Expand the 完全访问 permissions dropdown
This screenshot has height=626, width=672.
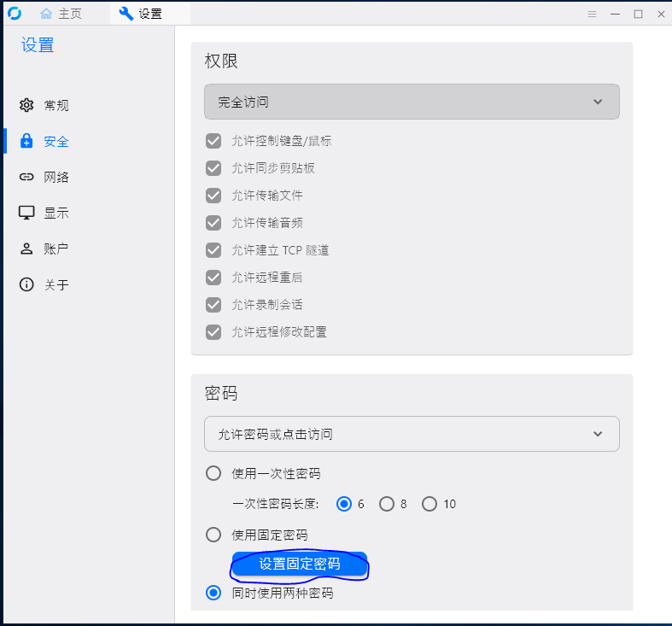[412, 102]
